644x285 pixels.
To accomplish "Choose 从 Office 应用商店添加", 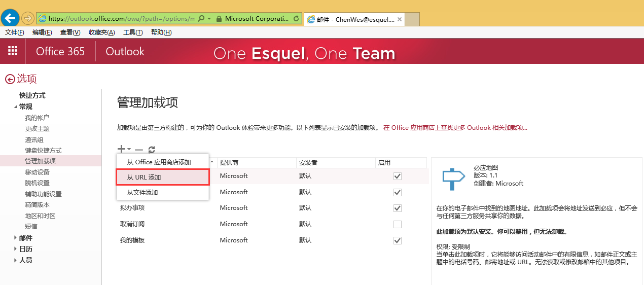I will 163,162.
